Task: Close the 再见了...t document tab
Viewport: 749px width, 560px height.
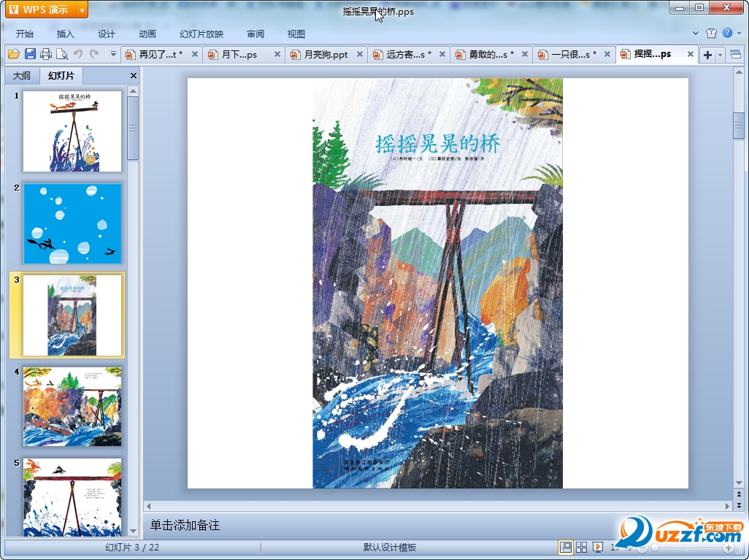Action: [195, 55]
